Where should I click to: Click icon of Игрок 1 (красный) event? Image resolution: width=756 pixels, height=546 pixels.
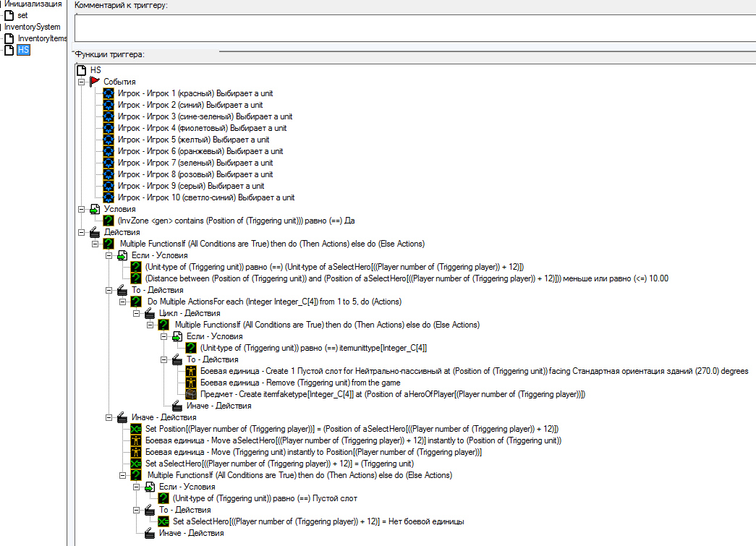click(109, 93)
